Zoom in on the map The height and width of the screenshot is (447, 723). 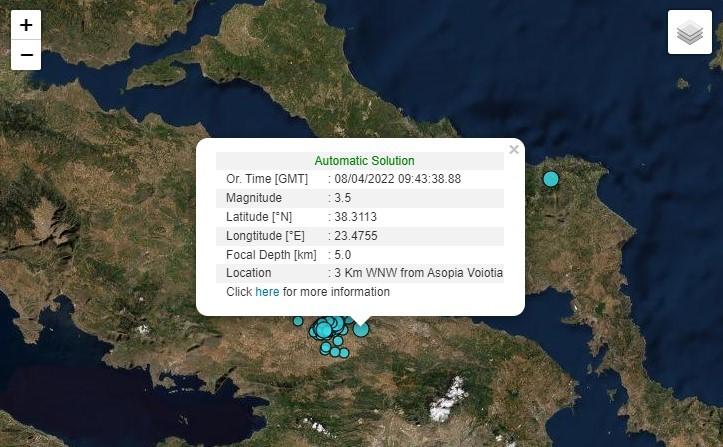26,25
